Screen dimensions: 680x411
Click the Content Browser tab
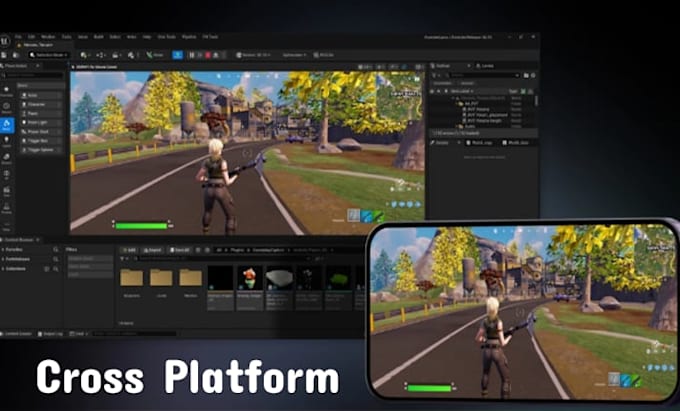click(20, 240)
